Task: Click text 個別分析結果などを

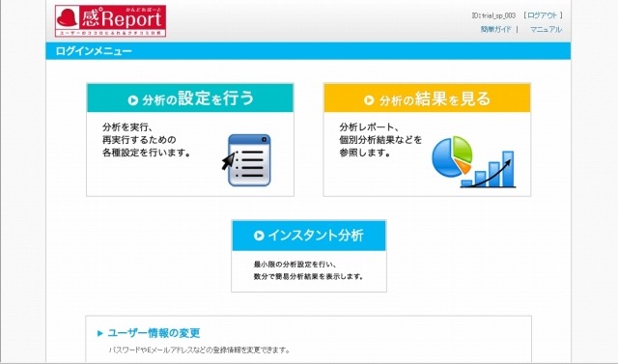Action: (x=380, y=140)
